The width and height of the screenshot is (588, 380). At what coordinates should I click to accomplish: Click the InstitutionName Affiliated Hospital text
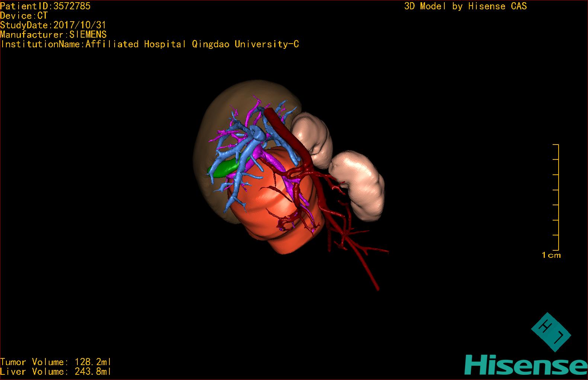(x=150, y=44)
